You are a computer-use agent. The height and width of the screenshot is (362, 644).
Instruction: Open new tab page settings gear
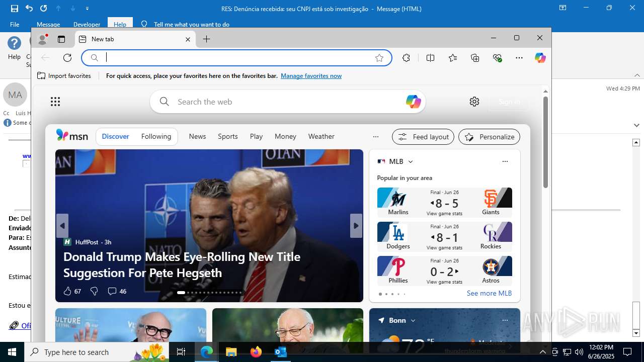click(474, 102)
